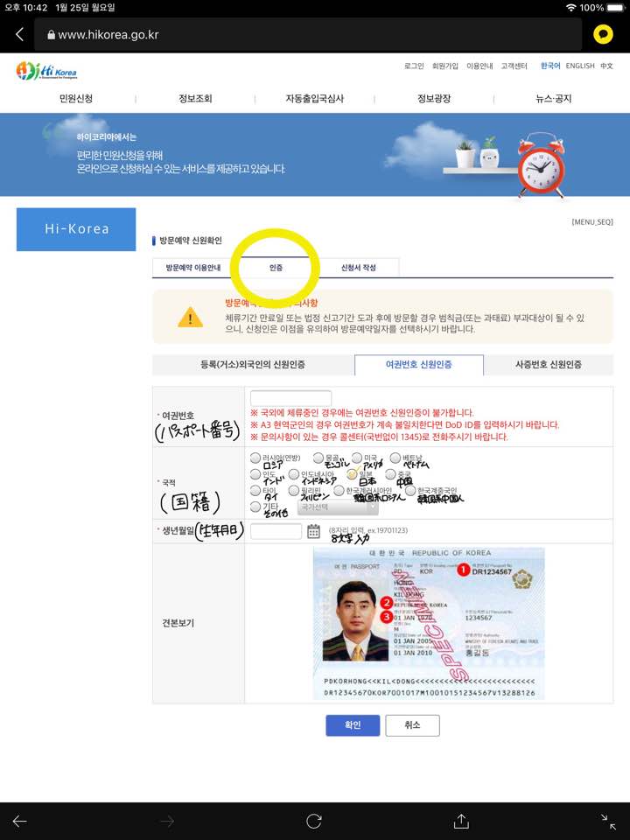This screenshot has height=840, width=630.
Task: Switch to 방문예약 이용안내 tab
Action: click(x=192, y=268)
